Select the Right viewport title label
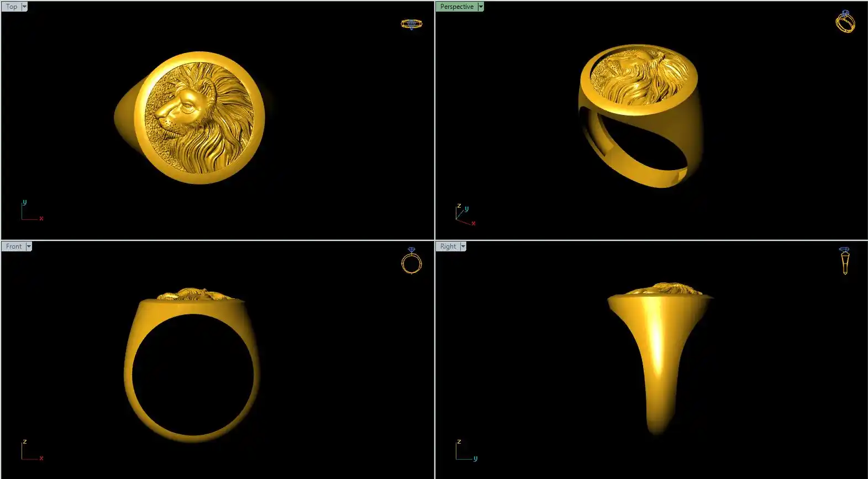Screen dimensions: 868x479 tap(448, 246)
